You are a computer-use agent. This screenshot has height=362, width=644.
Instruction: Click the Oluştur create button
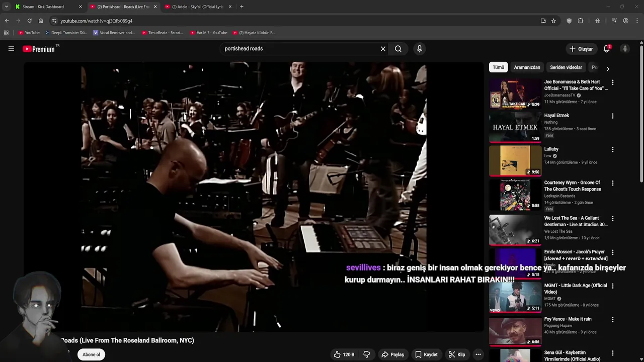point(581,49)
